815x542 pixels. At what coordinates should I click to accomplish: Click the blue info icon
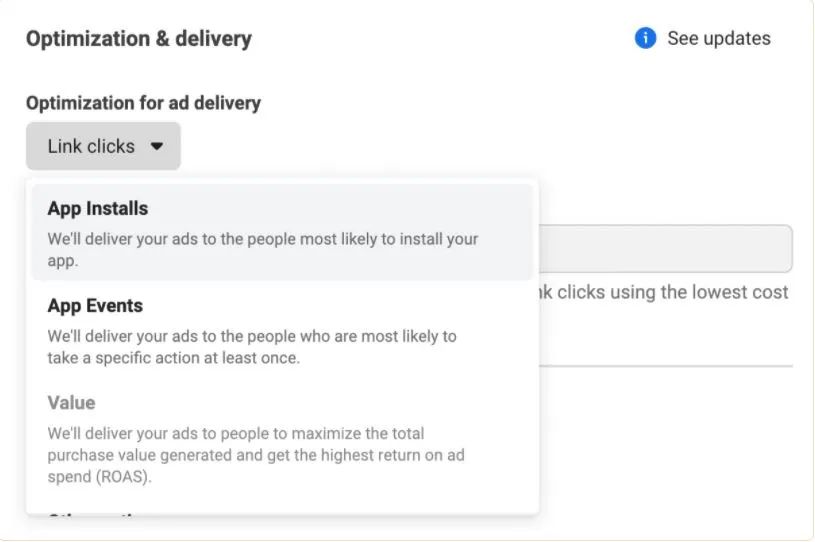pos(645,38)
